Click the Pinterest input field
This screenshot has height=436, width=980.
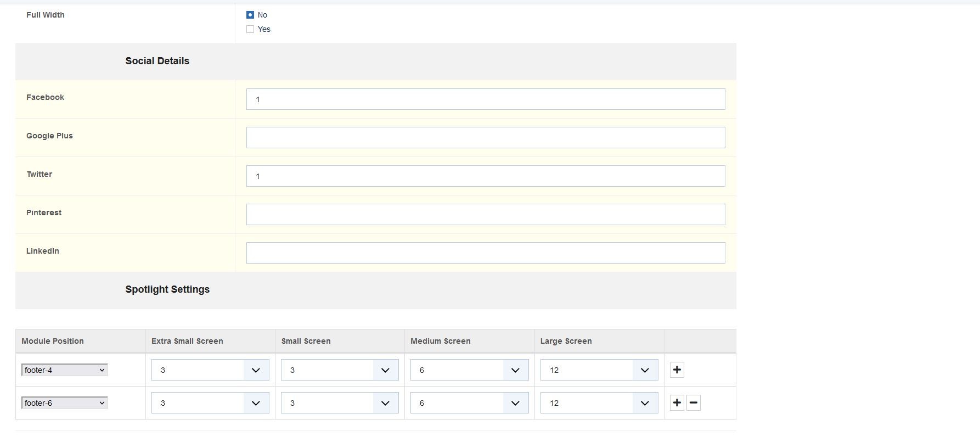pyautogui.click(x=486, y=215)
